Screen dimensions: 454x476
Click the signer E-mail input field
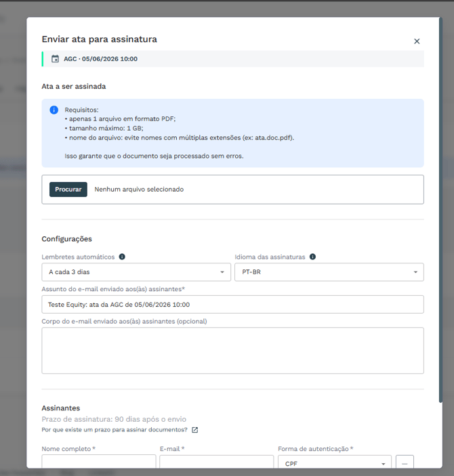pyautogui.click(x=217, y=462)
